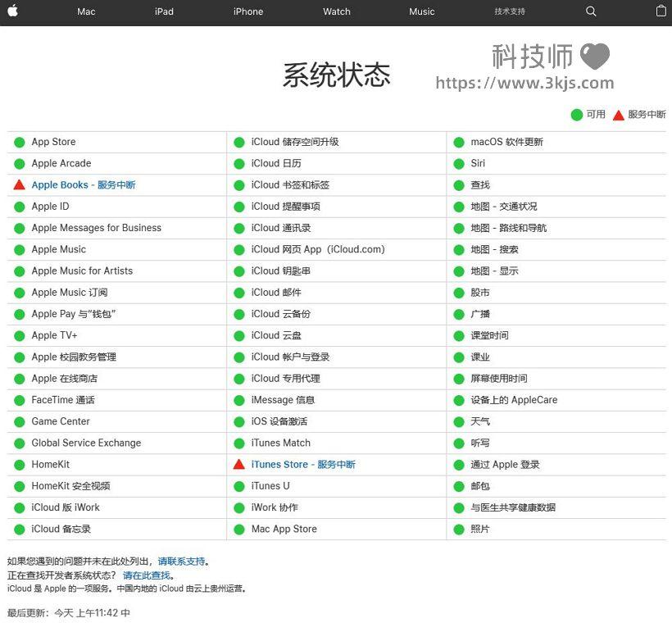
Task: Select iCloud 专用代理 text
Action: pos(286,379)
